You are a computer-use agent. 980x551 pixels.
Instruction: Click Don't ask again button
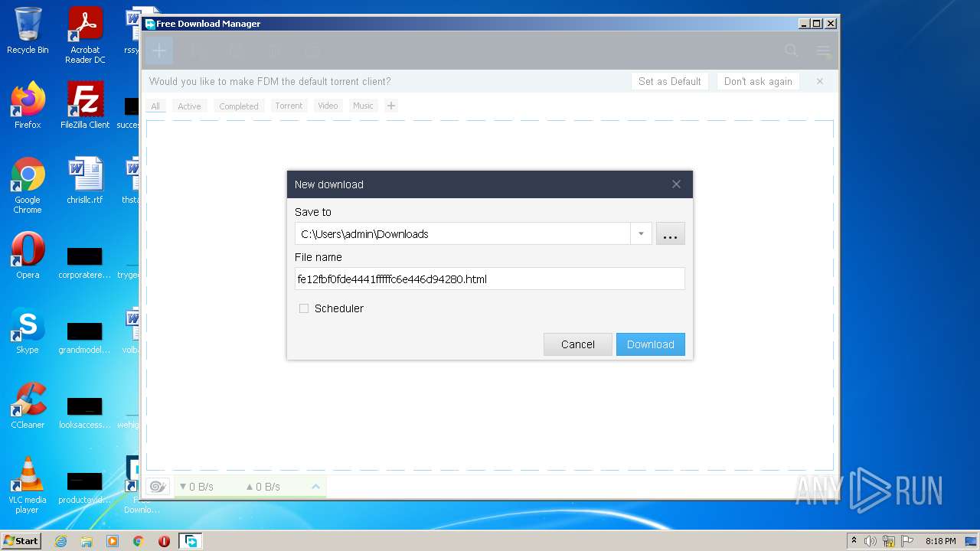758,81
